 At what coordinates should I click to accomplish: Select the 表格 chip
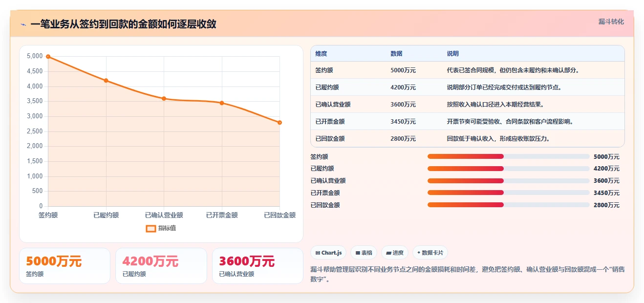click(x=364, y=253)
